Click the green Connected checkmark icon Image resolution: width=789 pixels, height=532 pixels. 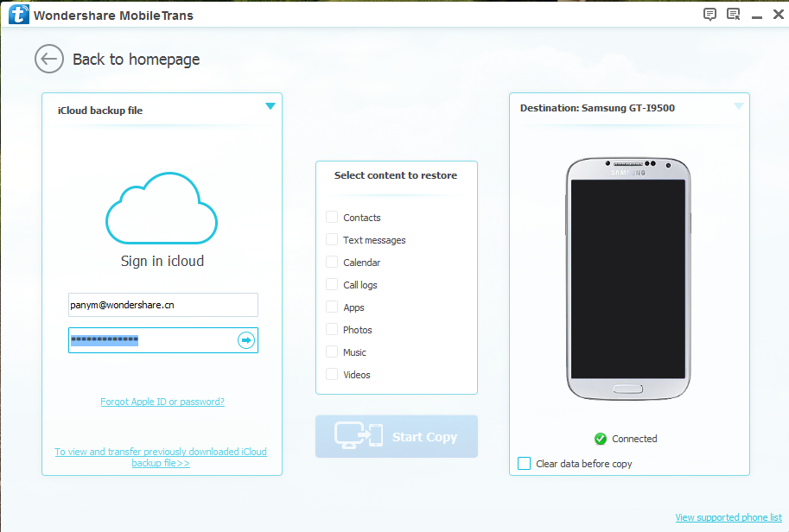[601, 439]
